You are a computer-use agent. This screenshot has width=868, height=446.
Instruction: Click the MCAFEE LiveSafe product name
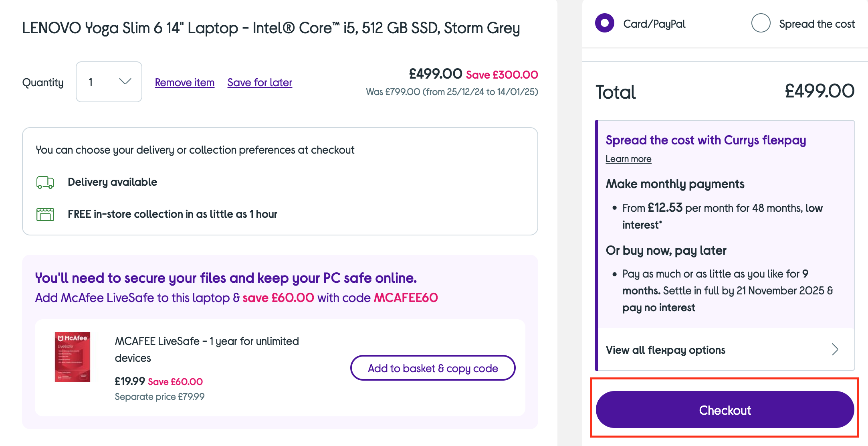pos(207,349)
